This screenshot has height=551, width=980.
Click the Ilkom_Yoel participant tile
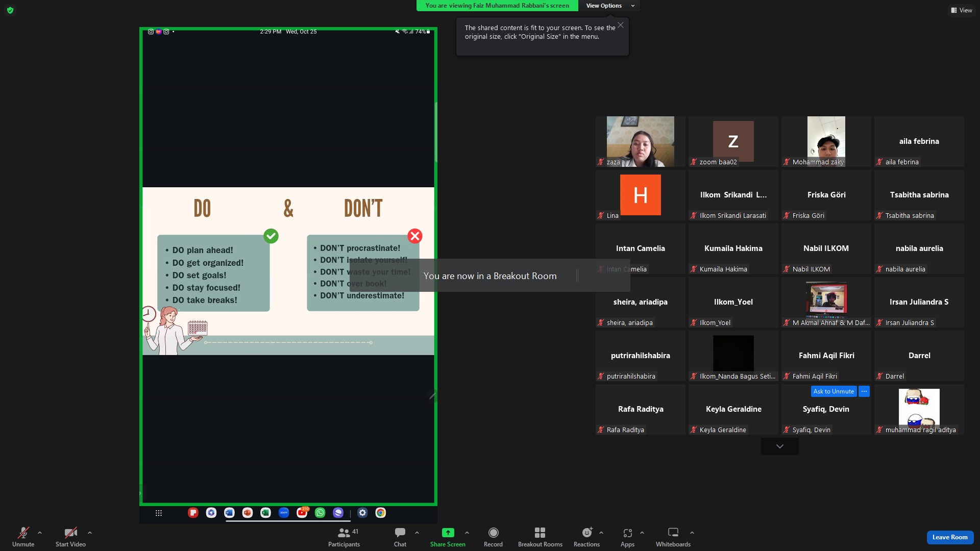coord(733,302)
